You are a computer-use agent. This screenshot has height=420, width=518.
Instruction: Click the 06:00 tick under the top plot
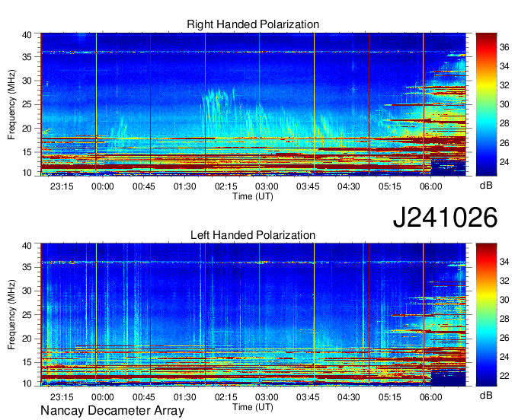click(x=431, y=186)
